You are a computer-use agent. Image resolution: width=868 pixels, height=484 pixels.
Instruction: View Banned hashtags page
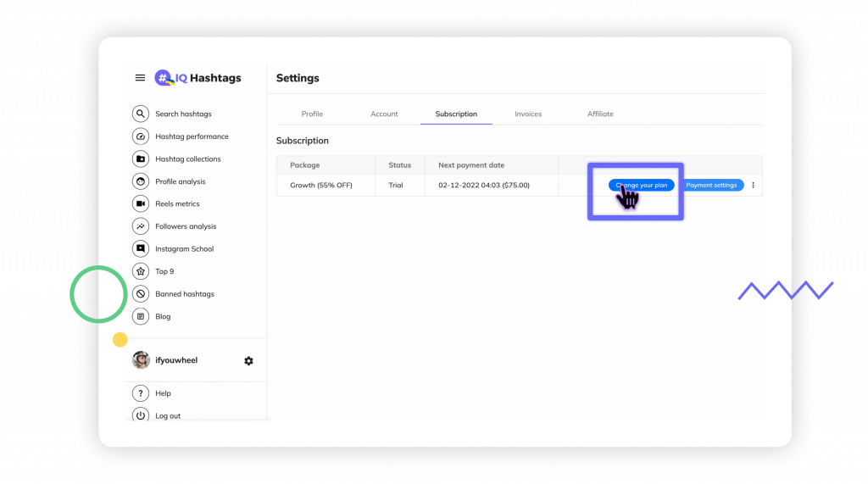click(x=184, y=294)
